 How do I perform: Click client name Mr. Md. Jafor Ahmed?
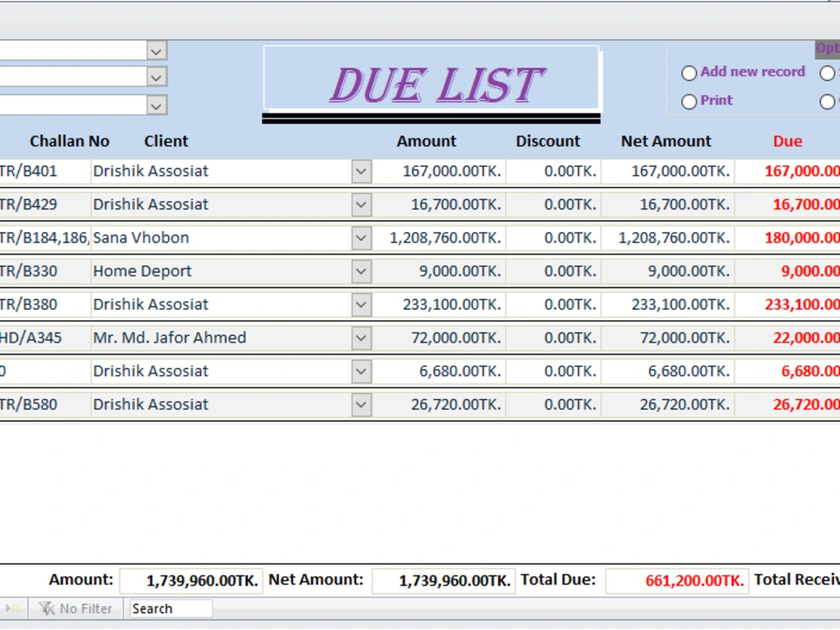(170, 338)
